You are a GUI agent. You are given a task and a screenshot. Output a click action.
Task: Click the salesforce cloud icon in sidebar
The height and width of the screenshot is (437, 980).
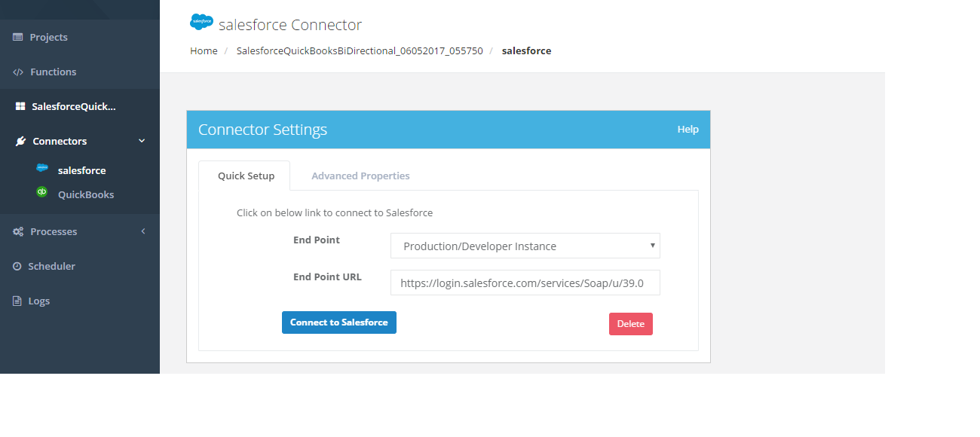(x=42, y=169)
